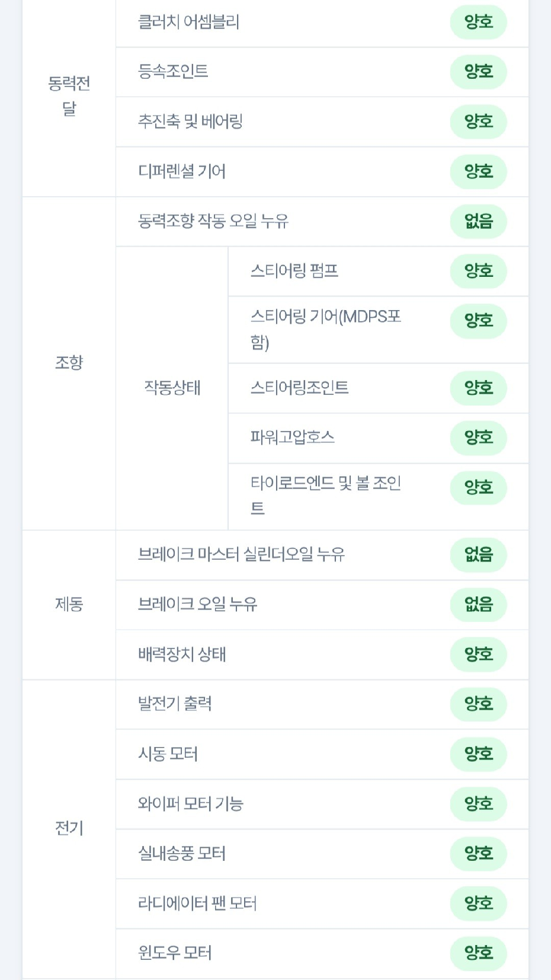
Task: Select the 배력장치 상태 row
Action: [322, 655]
